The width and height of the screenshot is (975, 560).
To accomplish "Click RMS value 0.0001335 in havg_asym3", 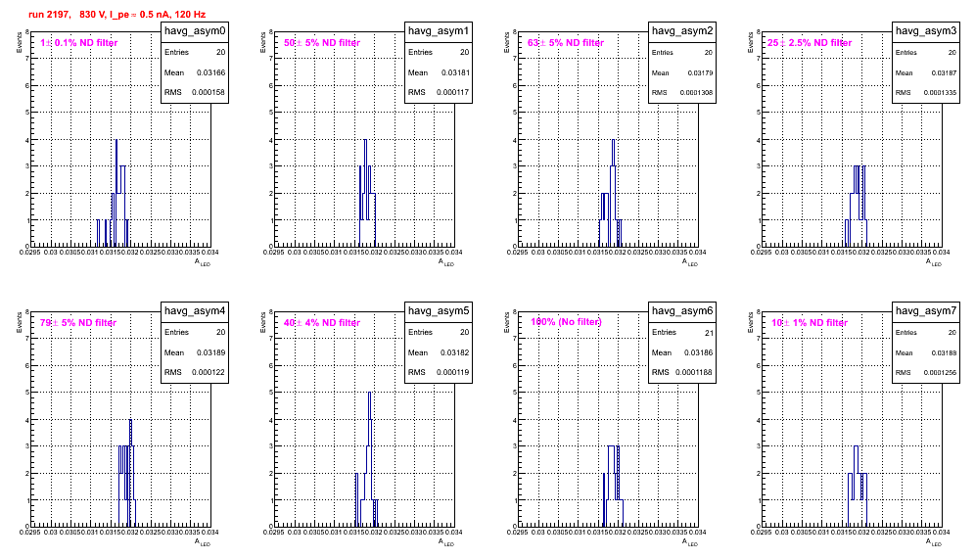I will tap(940, 92).
